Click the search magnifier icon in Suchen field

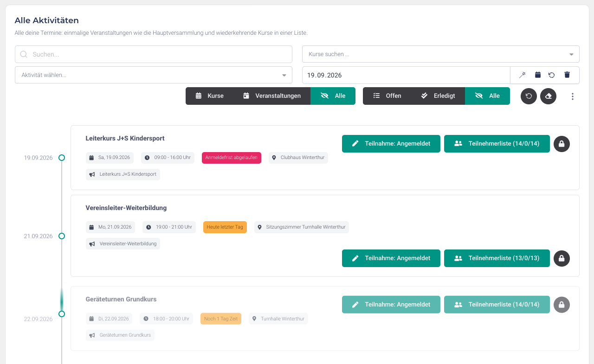(x=24, y=54)
